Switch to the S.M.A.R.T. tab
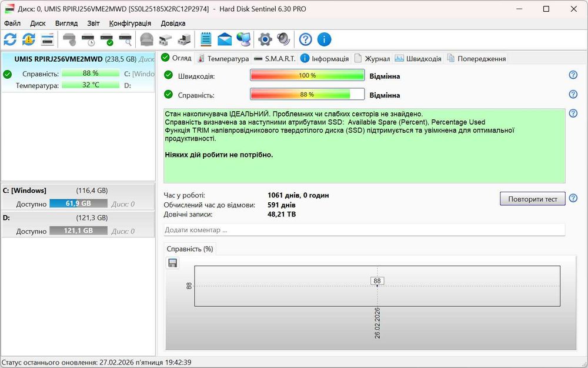The image size is (588, 368). tap(275, 59)
